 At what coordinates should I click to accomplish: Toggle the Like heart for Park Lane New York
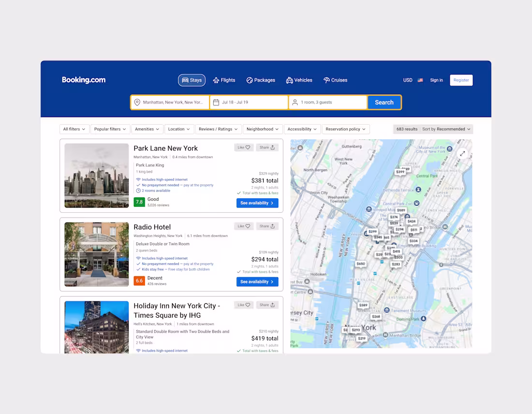coord(243,147)
